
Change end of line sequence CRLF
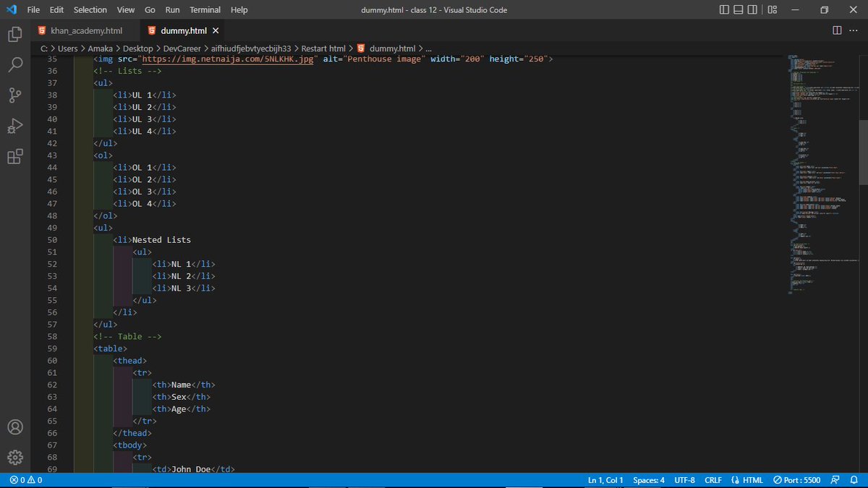coord(713,480)
